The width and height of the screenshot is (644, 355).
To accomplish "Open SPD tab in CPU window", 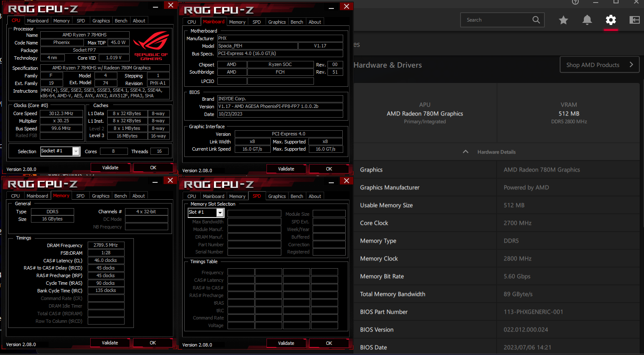I will click(81, 21).
